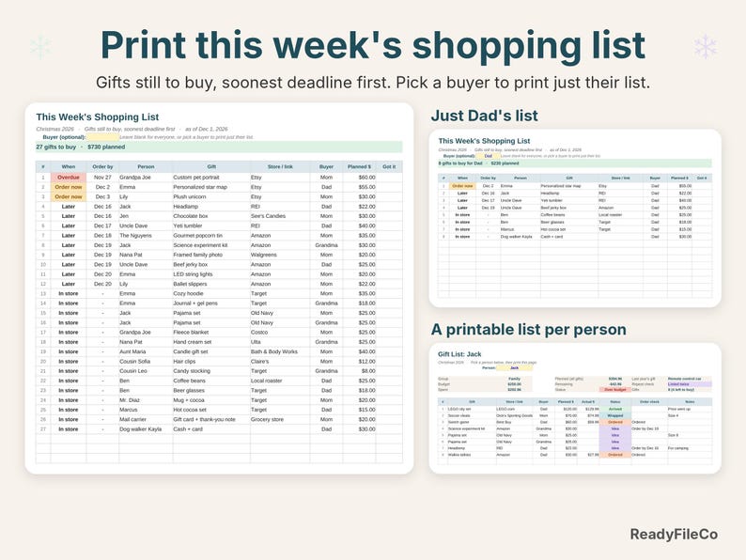Select the Store / link column header in main list
This screenshot has width=746, height=560.
point(280,167)
